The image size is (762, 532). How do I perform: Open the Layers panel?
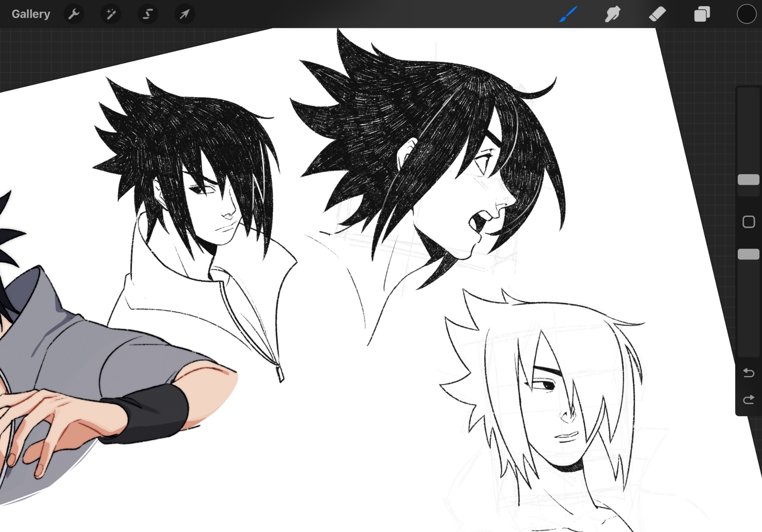click(x=702, y=14)
